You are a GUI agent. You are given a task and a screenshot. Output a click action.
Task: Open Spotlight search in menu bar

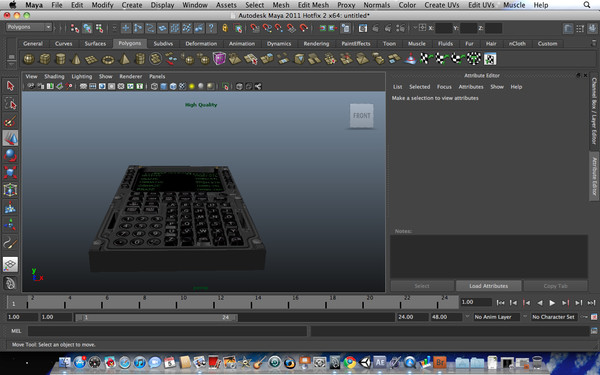[587, 5]
